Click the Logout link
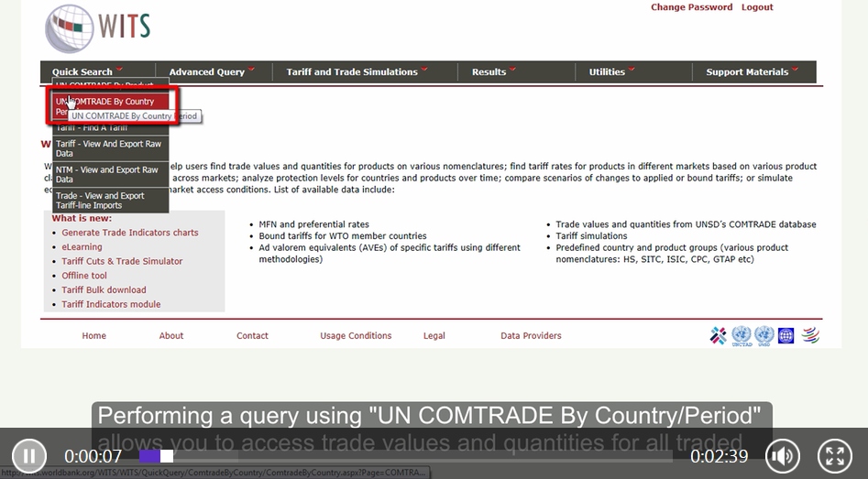Screen dimensions: 868x479 (x=757, y=7)
